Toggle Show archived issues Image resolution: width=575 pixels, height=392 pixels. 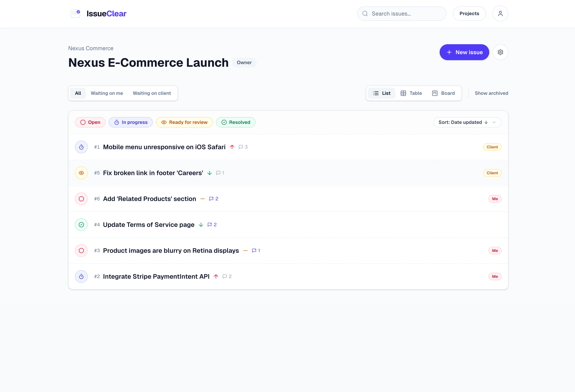tap(491, 93)
